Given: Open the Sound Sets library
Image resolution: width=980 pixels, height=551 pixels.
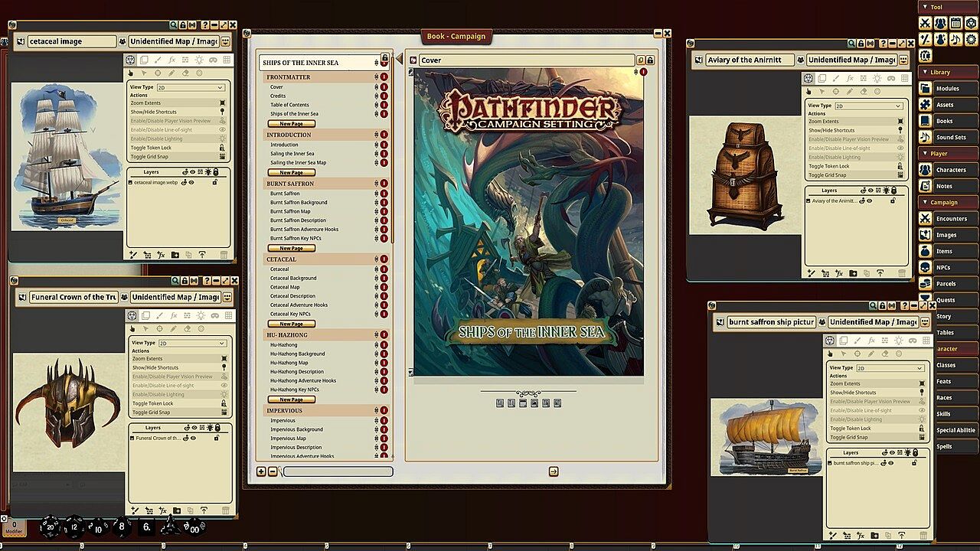Looking at the screenshot, I should point(925,137).
